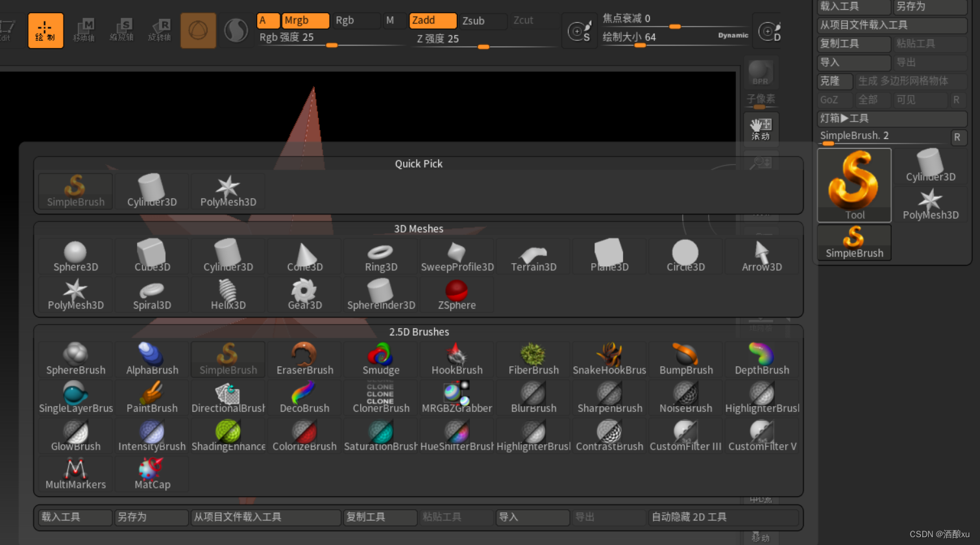This screenshot has height=545, width=980.
Task: Click 载入工具 in the popup footer
Action: pos(75,518)
